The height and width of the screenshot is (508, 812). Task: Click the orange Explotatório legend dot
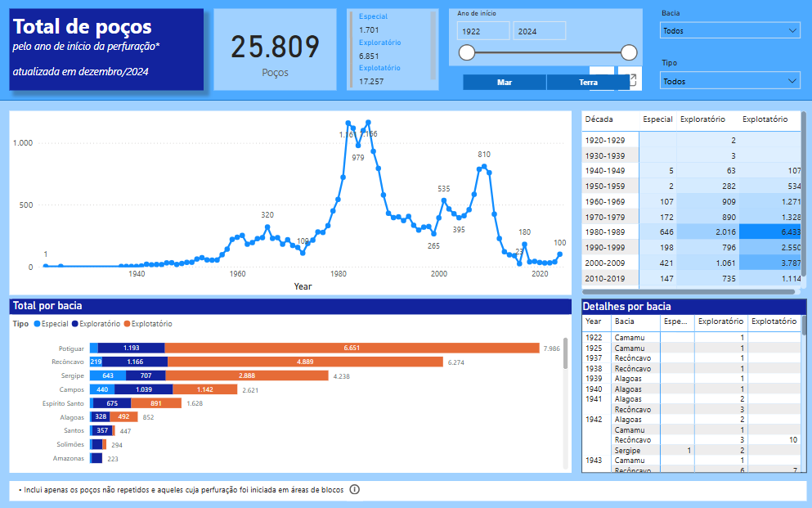click(x=128, y=324)
